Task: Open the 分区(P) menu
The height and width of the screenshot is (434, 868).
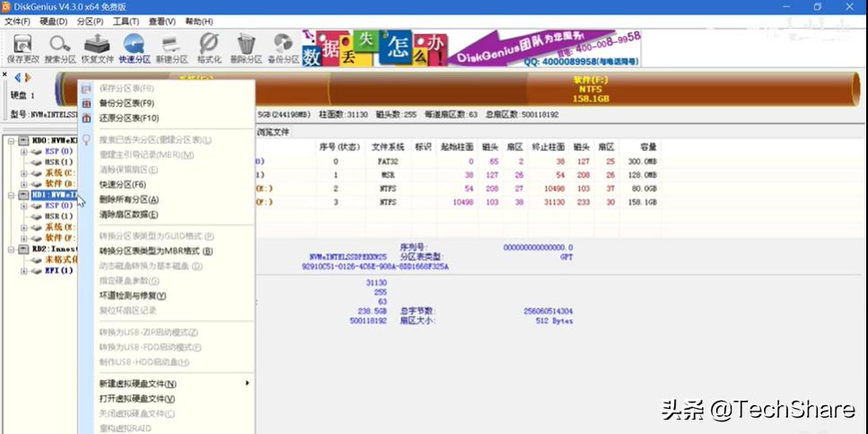Action: click(91, 22)
